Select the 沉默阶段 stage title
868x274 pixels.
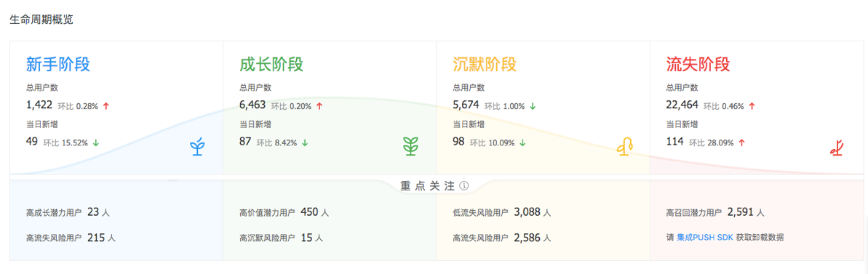(485, 65)
